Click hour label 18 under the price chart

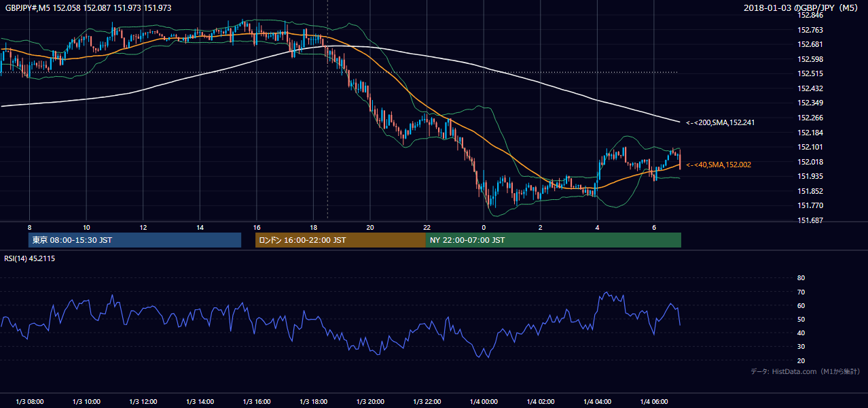coord(313,227)
